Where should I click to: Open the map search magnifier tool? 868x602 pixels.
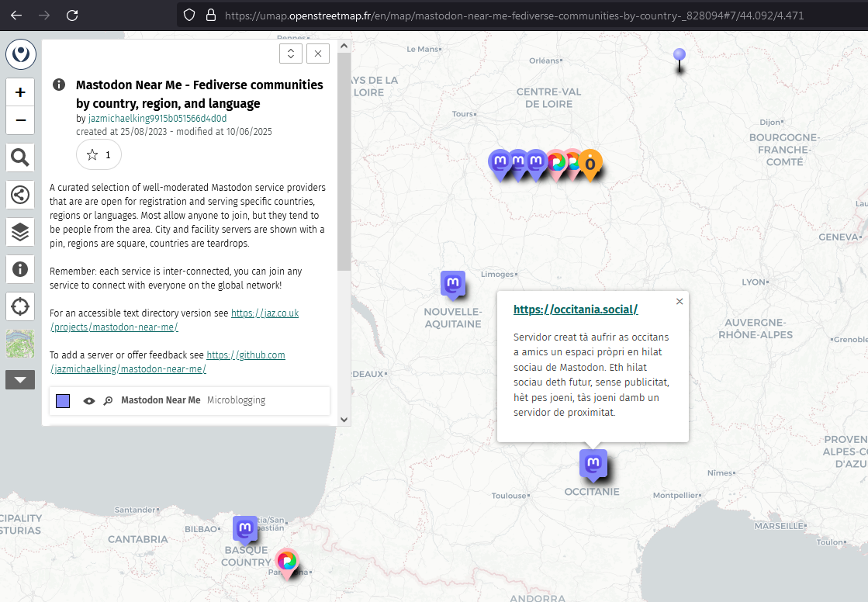20,157
